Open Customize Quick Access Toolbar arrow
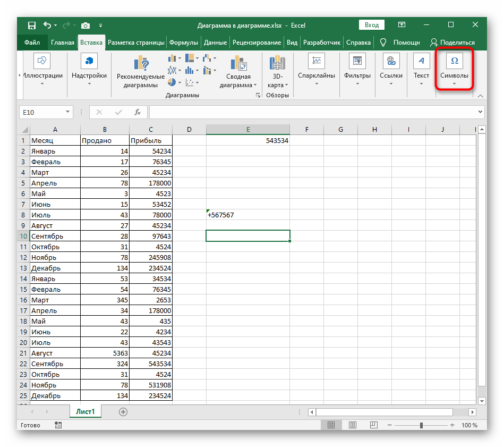The width and height of the screenshot is (504, 447). pyautogui.click(x=100, y=26)
